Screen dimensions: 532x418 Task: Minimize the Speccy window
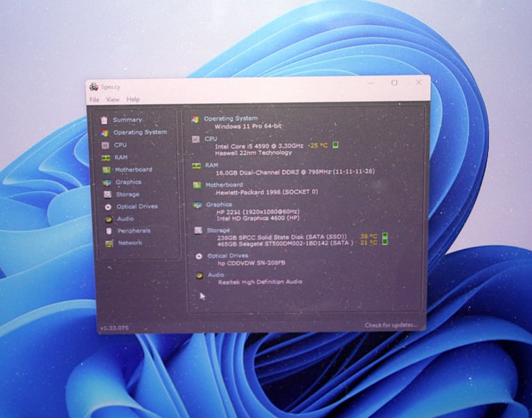(x=371, y=83)
